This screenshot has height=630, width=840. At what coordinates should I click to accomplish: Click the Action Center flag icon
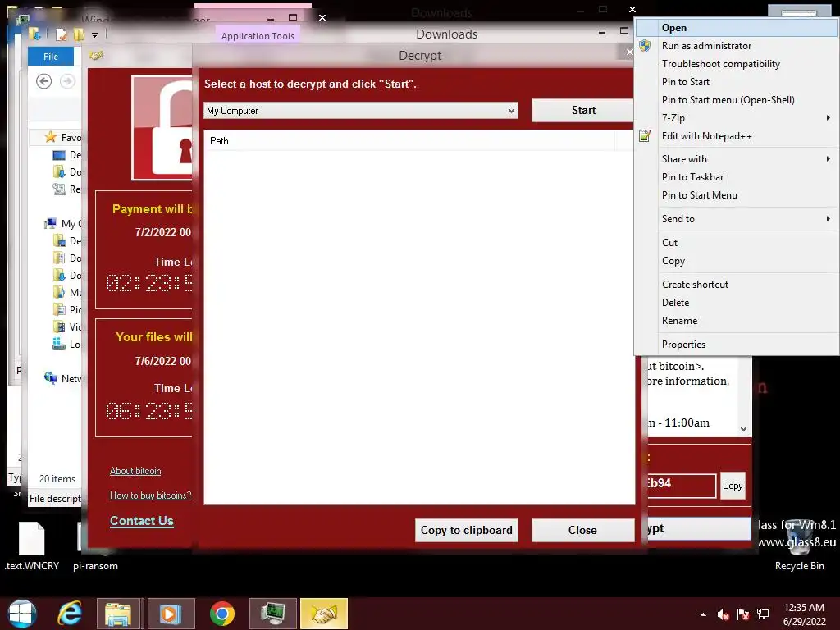point(743,614)
